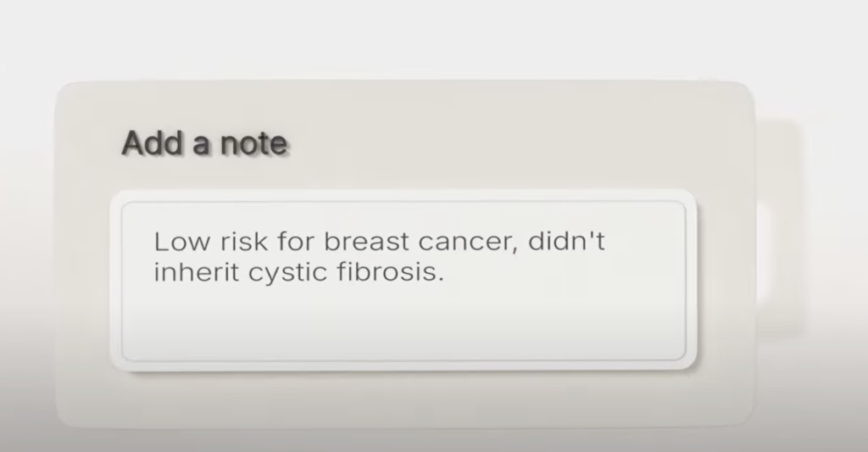868x452 pixels.
Task: Place cursor on the word "didn't"
Action: (x=565, y=242)
